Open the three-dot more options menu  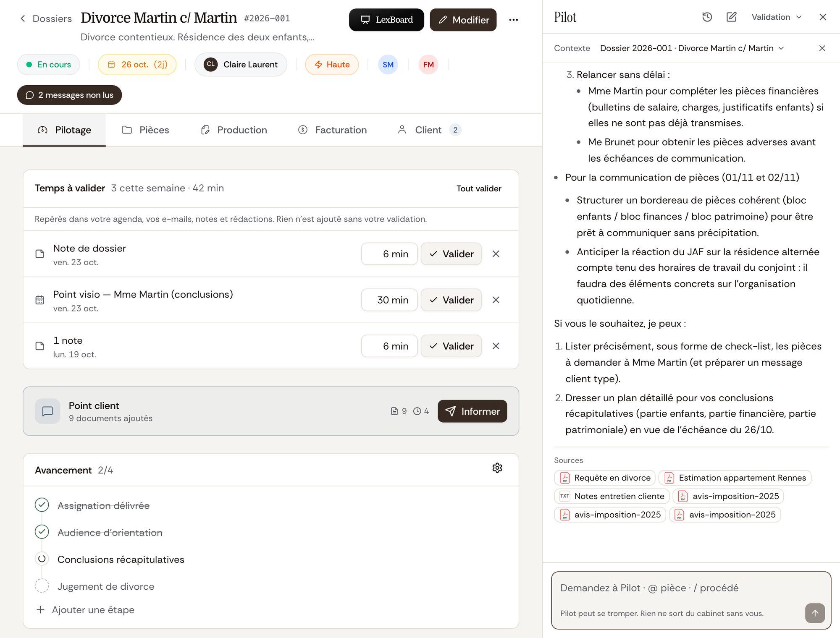coord(513,20)
